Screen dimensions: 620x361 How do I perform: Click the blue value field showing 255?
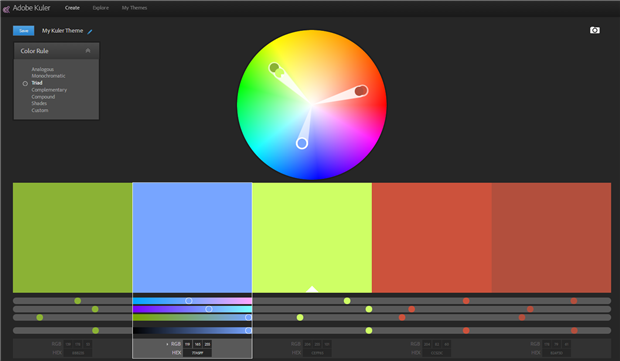coord(207,344)
